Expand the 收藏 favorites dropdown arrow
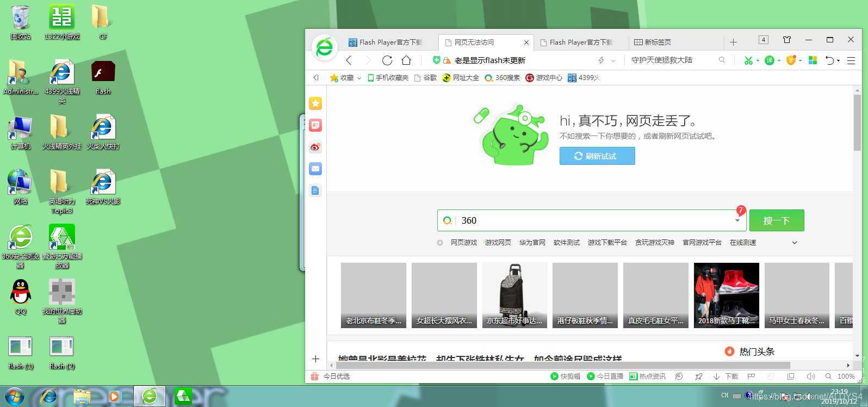The height and width of the screenshot is (407, 868). tap(359, 78)
